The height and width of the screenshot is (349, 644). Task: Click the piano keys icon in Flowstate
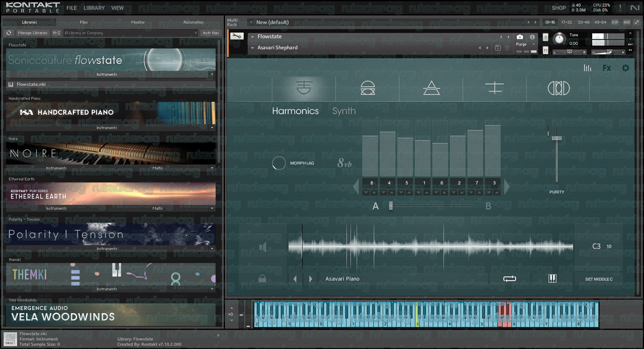click(552, 279)
